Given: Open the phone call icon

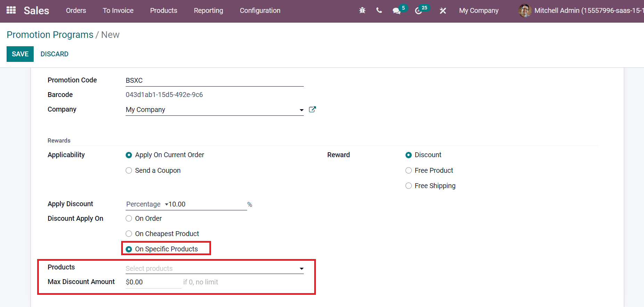Looking at the screenshot, I should [x=379, y=10].
